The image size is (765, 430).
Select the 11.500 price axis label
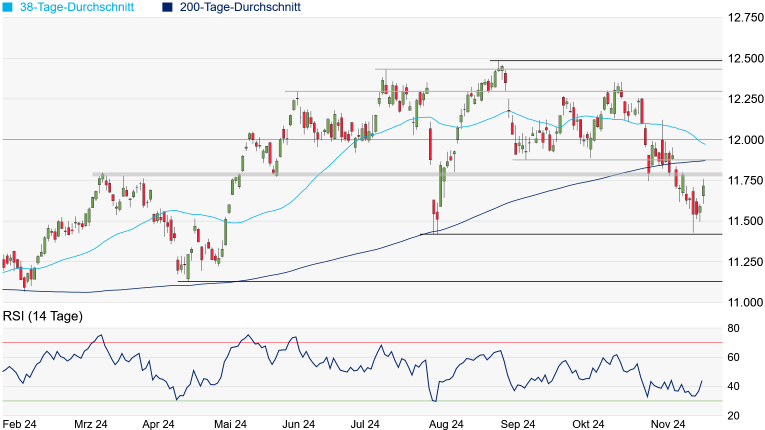pyautogui.click(x=743, y=221)
